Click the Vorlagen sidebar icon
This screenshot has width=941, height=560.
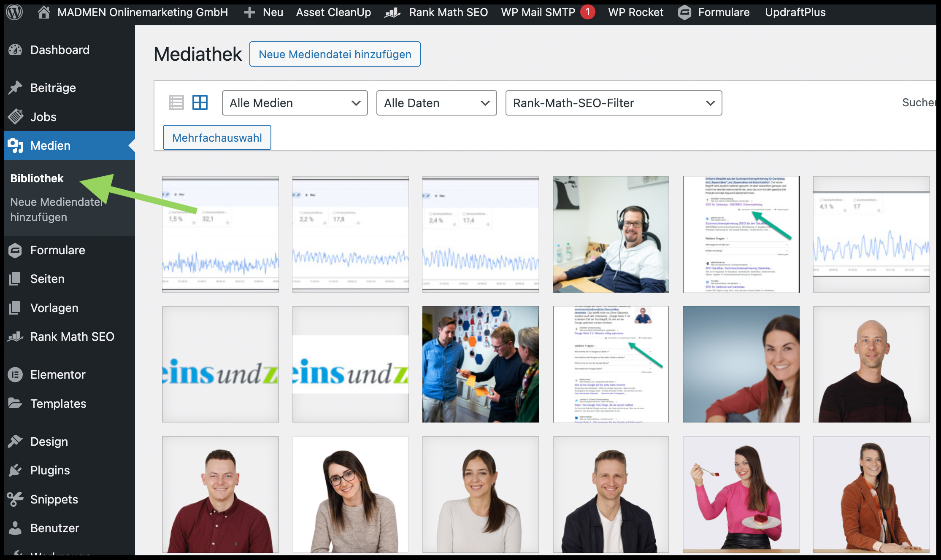15,308
